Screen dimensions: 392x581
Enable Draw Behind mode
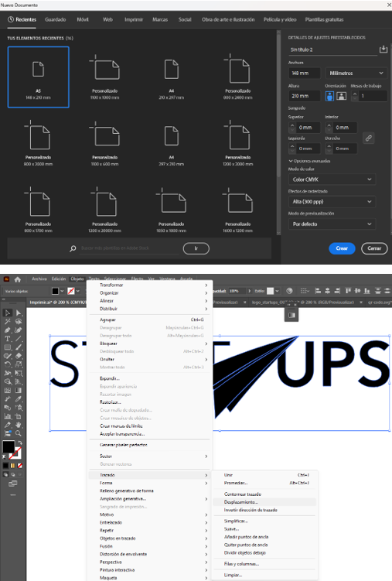pyautogui.click(x=12, y=474)
